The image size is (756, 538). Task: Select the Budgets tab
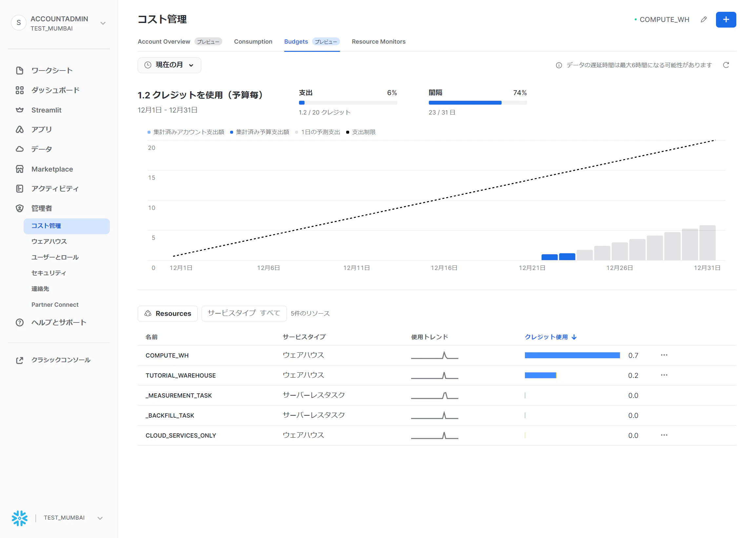[x=312, y=42]
